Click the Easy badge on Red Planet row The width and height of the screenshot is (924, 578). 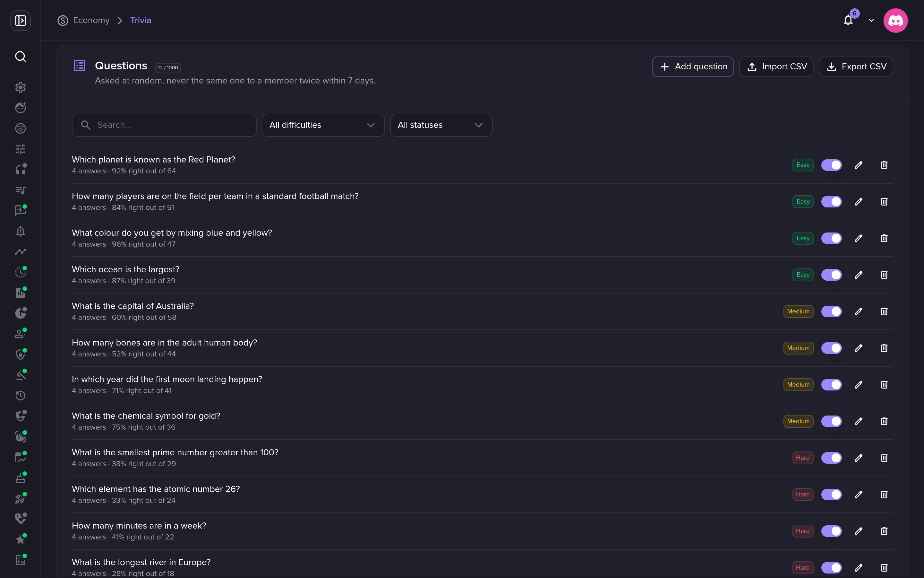pyautogui.click(x=803, y=165)
